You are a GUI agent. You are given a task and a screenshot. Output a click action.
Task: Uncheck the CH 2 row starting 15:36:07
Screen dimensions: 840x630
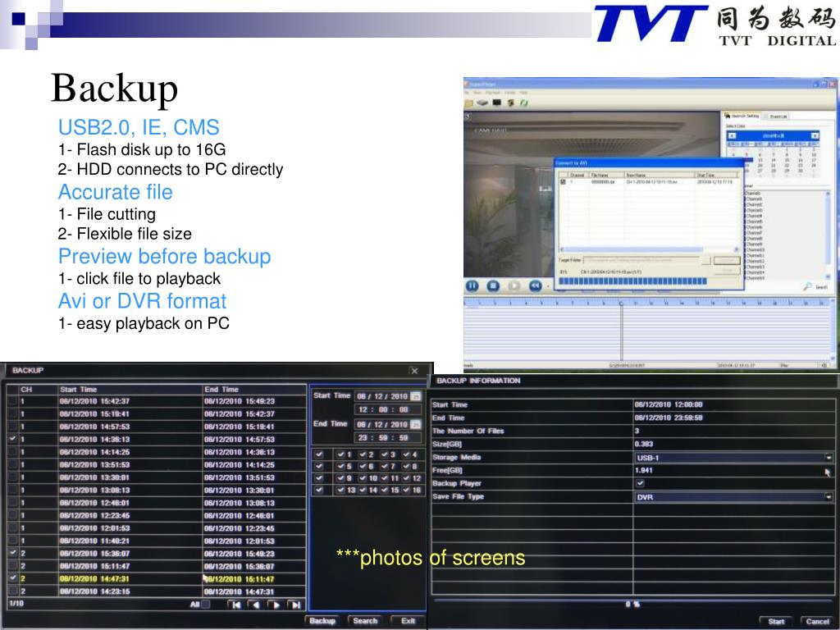tap(12, 553)
